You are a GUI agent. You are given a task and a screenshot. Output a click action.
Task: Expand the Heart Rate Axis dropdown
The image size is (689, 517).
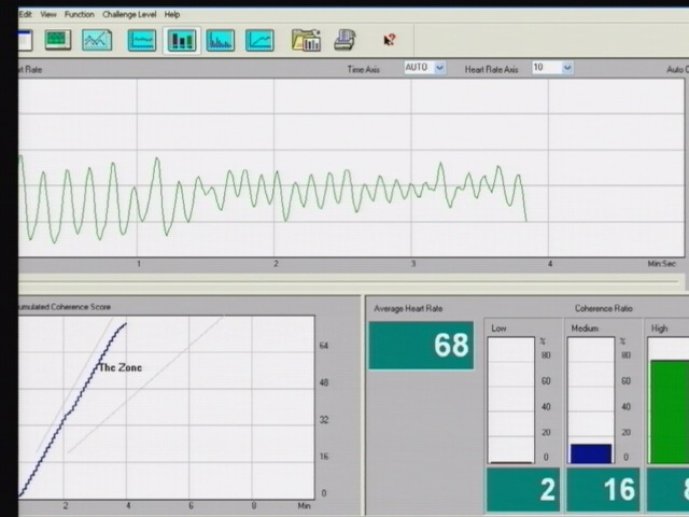point(567,68)
